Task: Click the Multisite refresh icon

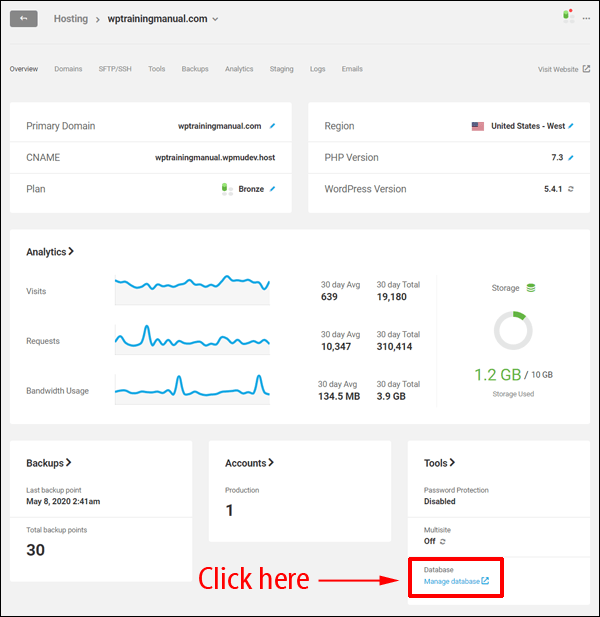Action: (x=443, y=541)
